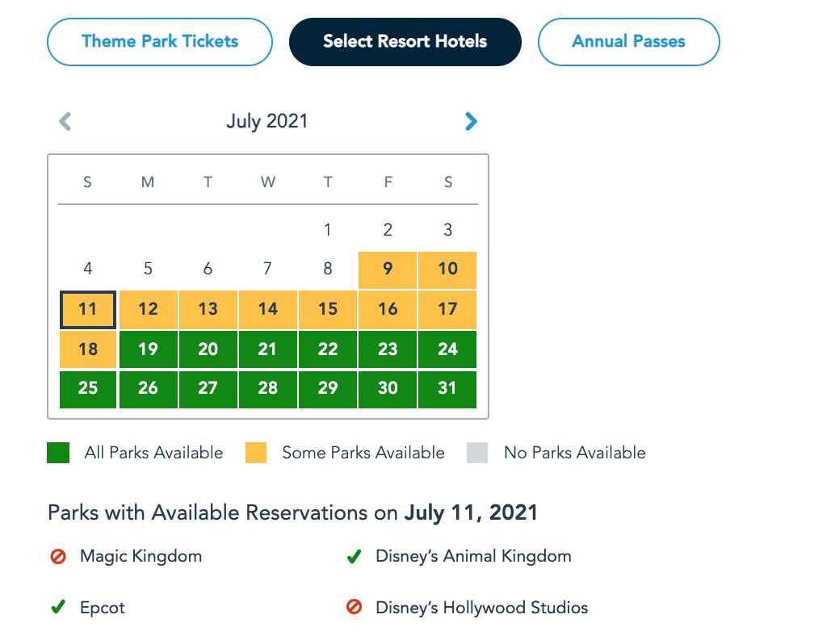Click the checkmark beside Disney's Animal Kingdom
The image size is (814, 644).
click(354, 556)
